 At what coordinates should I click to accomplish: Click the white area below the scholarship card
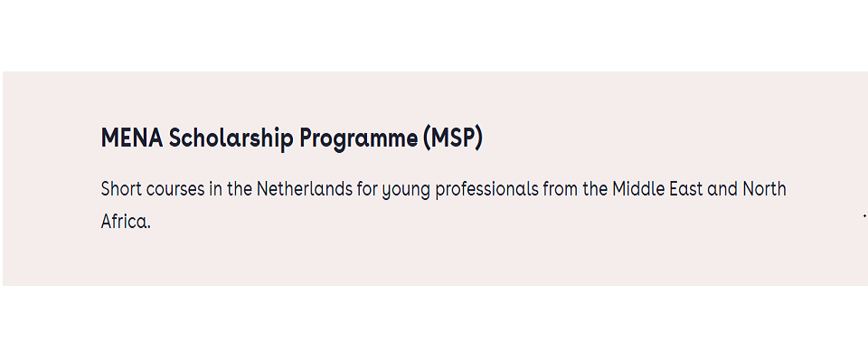click(x=434, y=324)
